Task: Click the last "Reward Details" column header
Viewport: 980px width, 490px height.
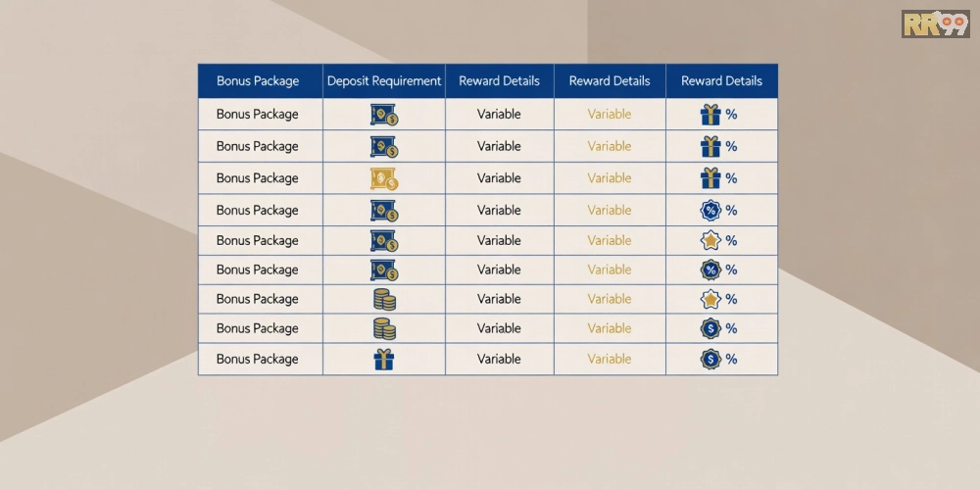Action: pos(721,81)
